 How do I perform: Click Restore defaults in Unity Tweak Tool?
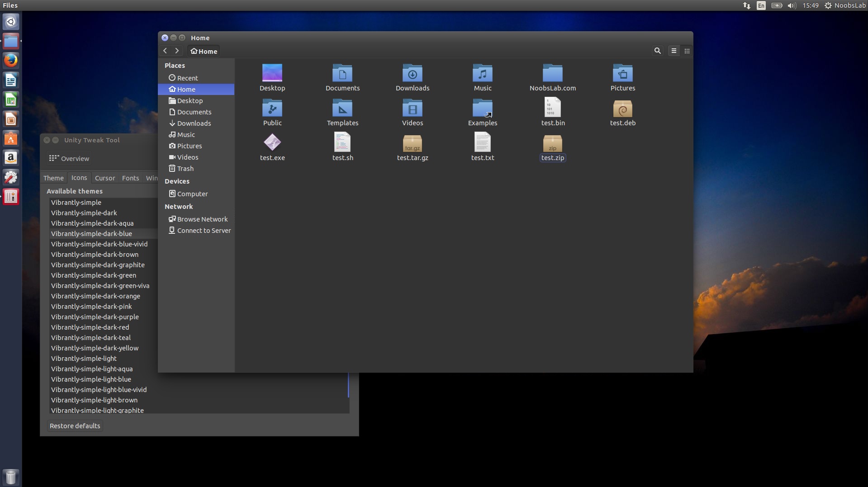point(75,426)
